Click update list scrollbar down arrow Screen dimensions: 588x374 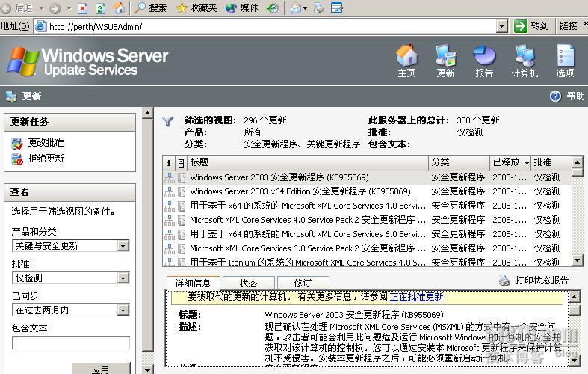point(577,260)
